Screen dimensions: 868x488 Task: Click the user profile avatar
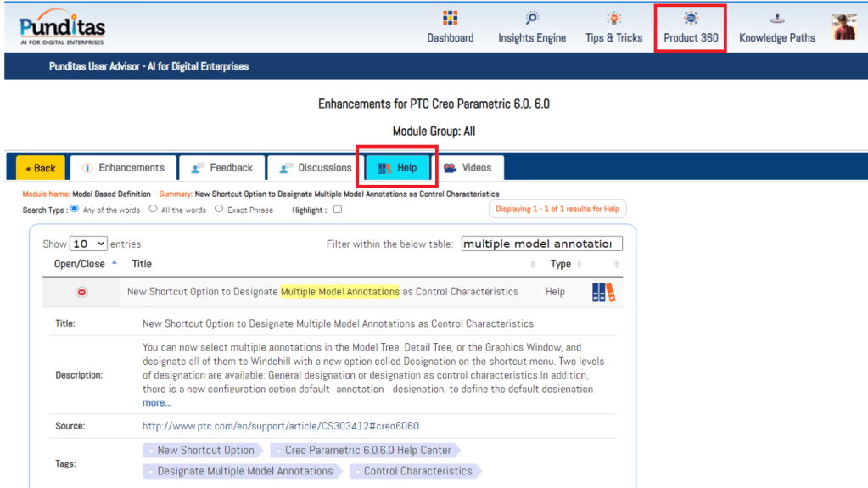[843, 26]
